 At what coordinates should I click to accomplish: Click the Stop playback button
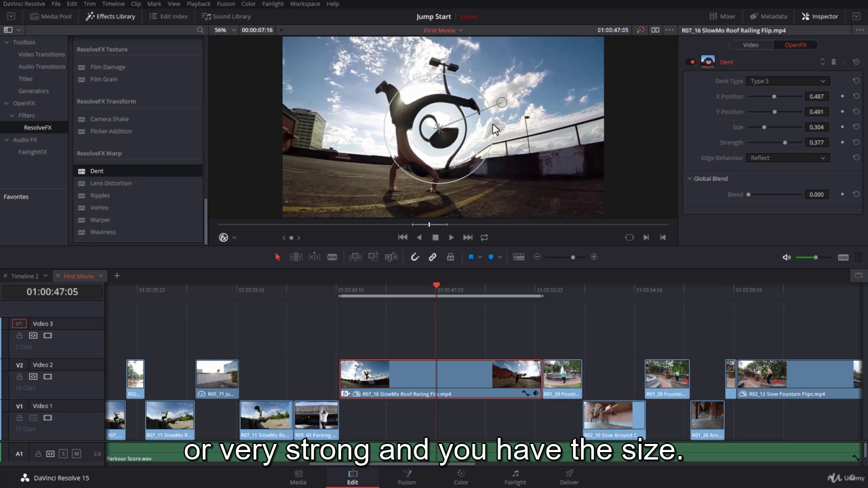pyautogui.click(x=435, y=237)
